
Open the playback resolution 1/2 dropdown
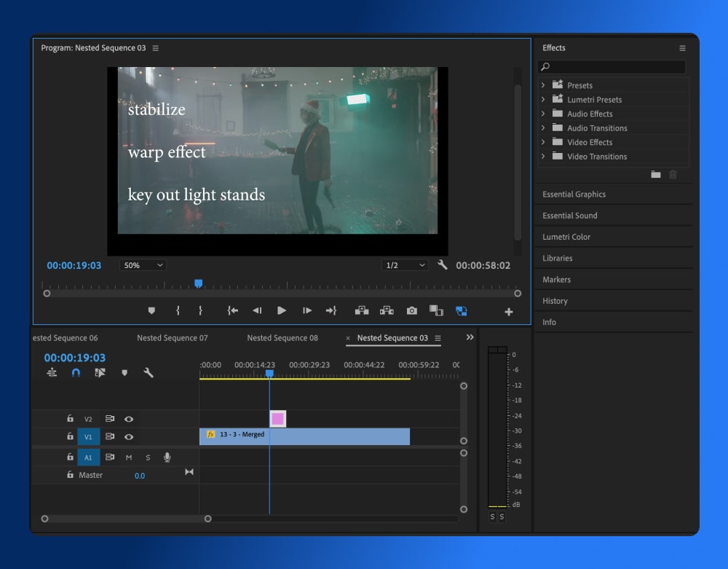click(405, 265)
